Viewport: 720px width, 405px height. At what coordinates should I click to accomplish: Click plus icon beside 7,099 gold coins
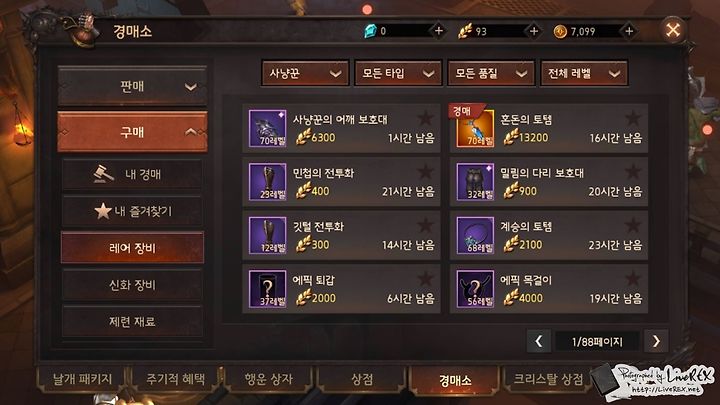pyautogui.click(x=629, y=31)
